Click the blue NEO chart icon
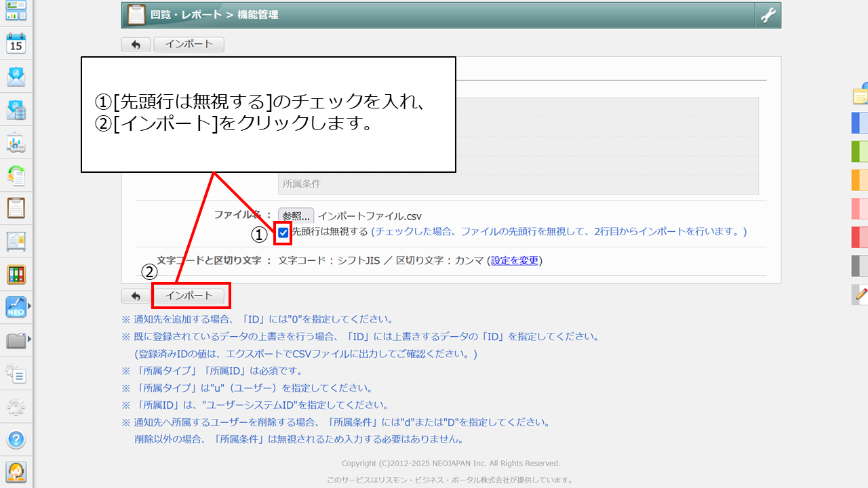This screenshot has height=488, width=868. pyautogui.click(x=16, y=307)
